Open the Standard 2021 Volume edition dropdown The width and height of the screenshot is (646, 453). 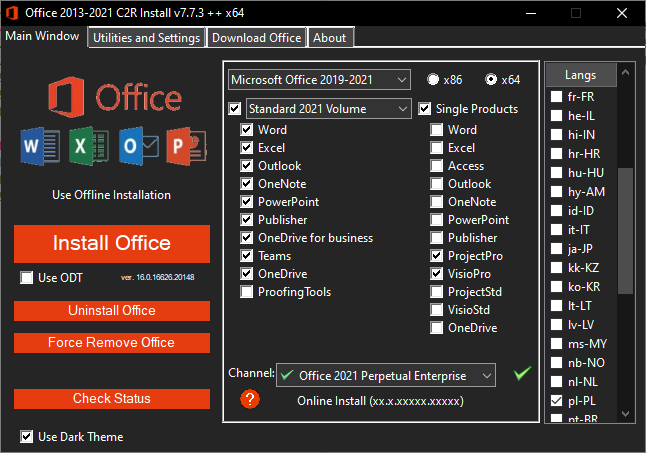pos(328,109)
